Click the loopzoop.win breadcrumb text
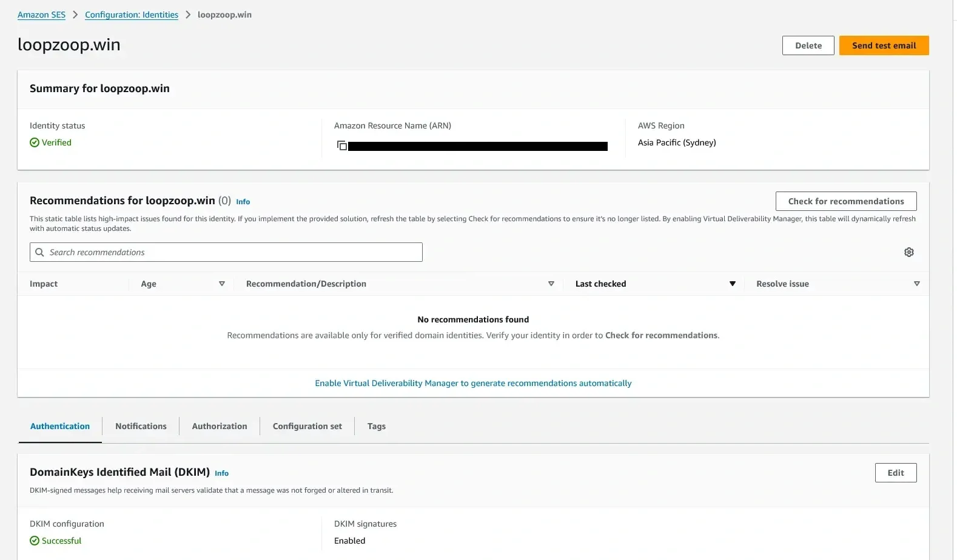Screen dimensions: 957x560 224,15
